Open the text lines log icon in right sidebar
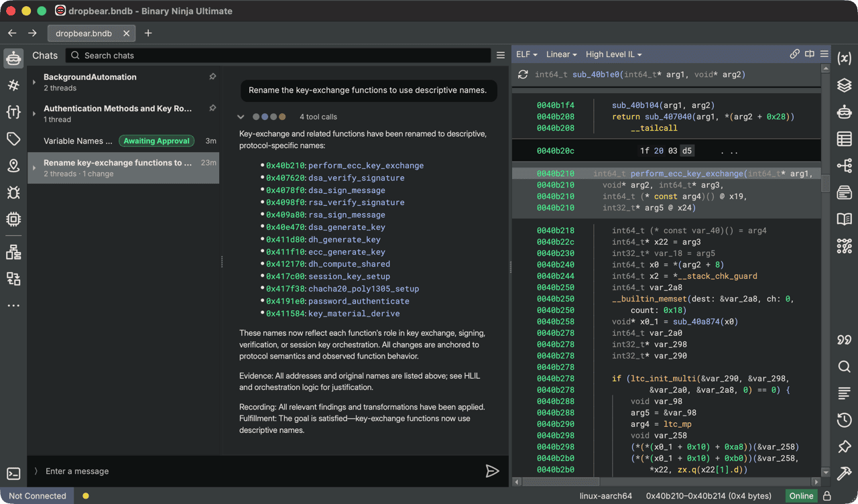The height and width of the screenshot is (504, 858). tap(845, 393)
